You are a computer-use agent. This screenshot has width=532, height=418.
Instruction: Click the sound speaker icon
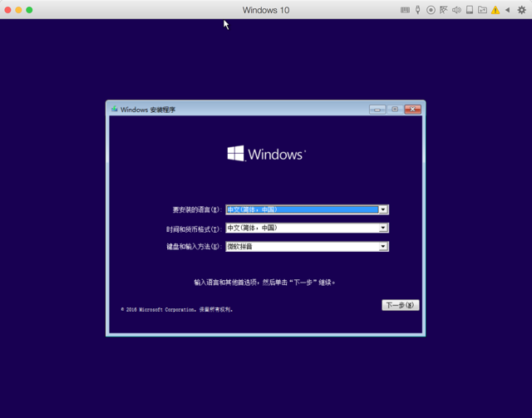456,10
